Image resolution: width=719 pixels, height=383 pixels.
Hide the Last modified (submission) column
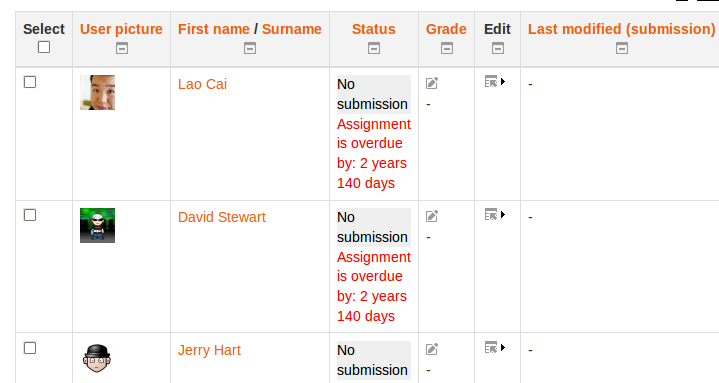point(622,48)
